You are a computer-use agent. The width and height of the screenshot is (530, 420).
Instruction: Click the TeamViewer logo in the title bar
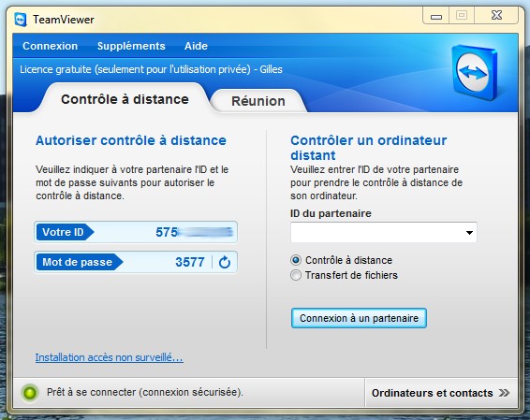[x=21, y=20]
